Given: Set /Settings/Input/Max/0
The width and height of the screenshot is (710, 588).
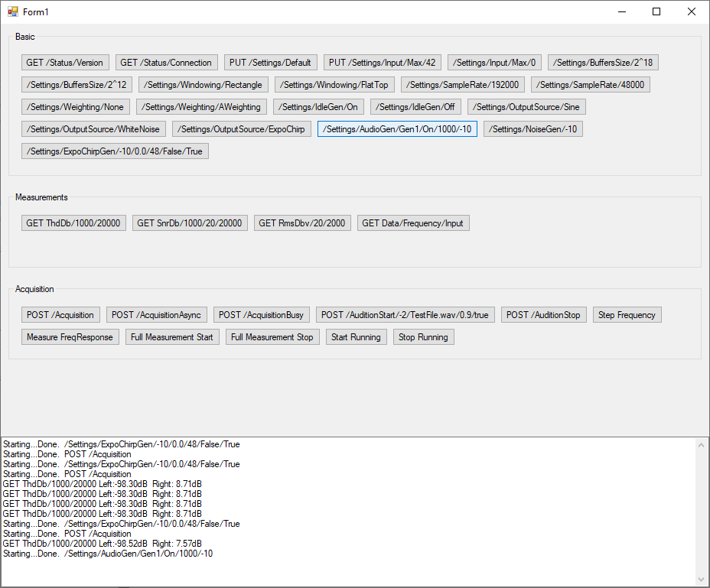Looking at the screenshot, I should pos(494,63).
